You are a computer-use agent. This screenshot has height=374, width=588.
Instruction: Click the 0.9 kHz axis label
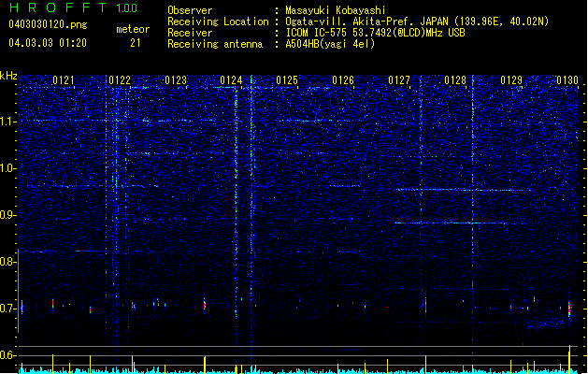[x=7, y=215]
